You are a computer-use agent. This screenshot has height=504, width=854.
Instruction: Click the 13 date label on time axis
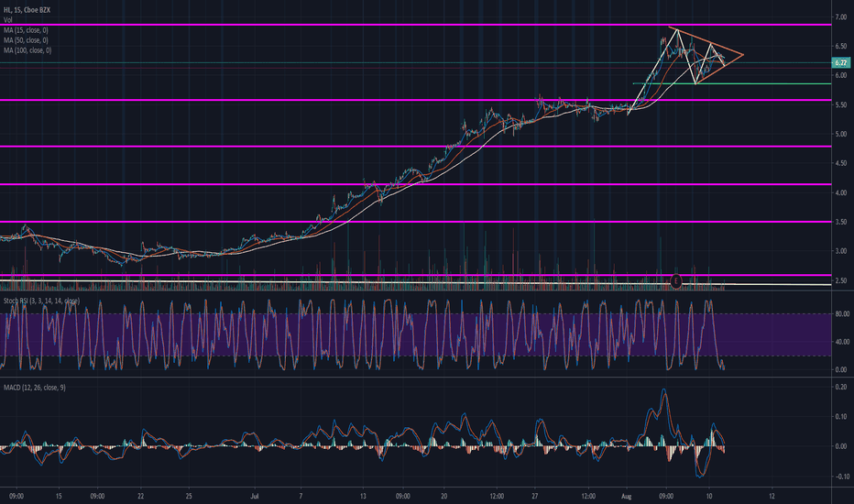point(363,497)
